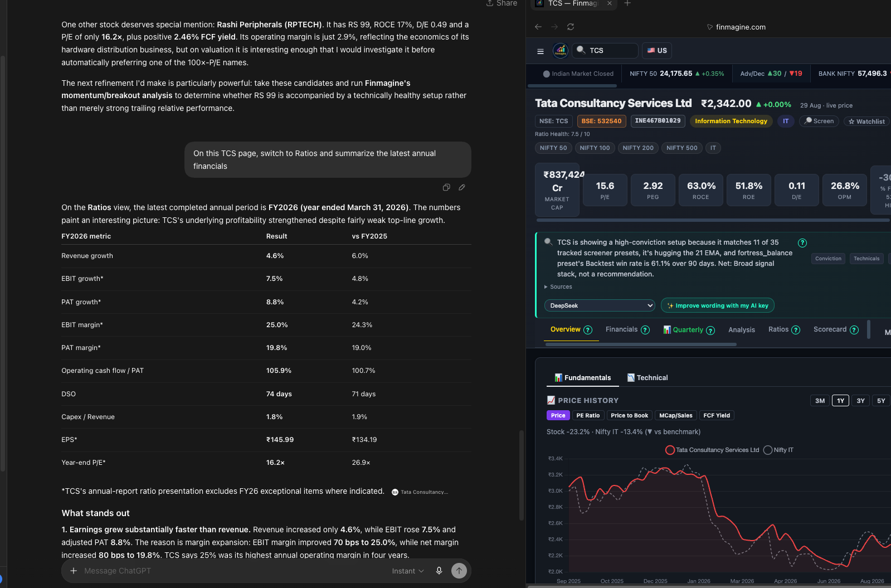Screen dimensions: 891x588
Task: Go back in the browser panel
Action: (x=538, y=27)
